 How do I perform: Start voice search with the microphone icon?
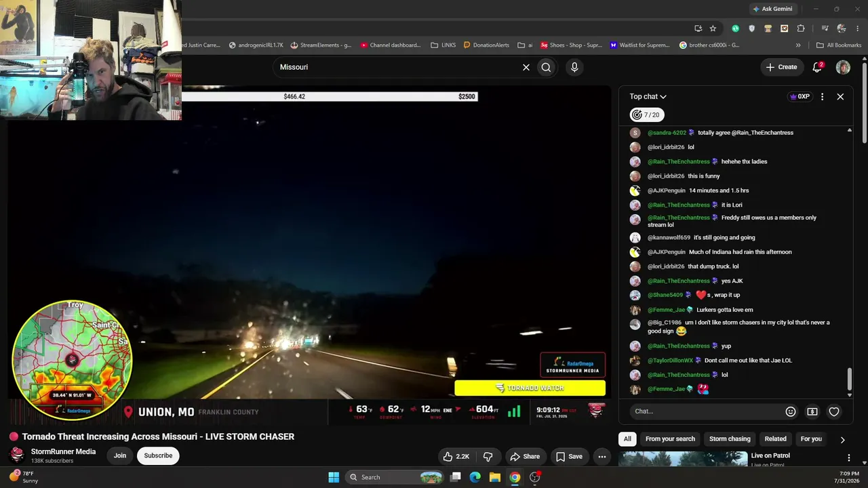(574, 67)
